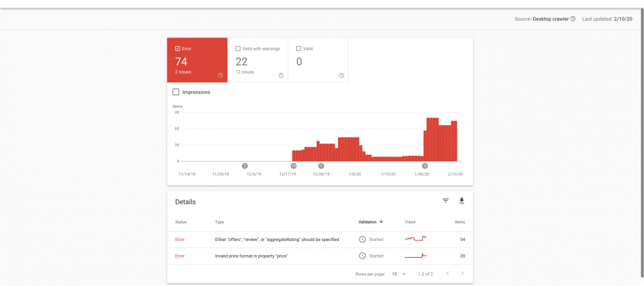Click help icon in the Valid card
Image resolution: width=644 pixels, height=286 pixels.
pos(341,75)
